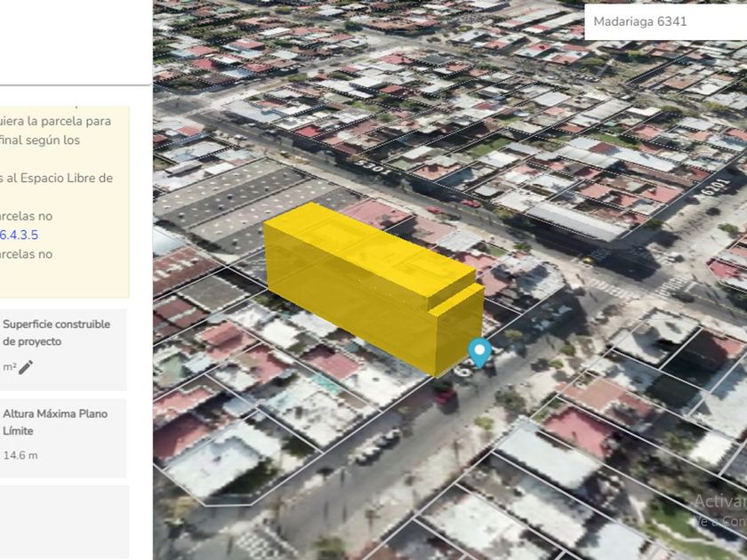Click the Altura Máxima Plano Límite heading
This screenshot has width=747, height=560.
pyautogui.click(x=55, y=422)
